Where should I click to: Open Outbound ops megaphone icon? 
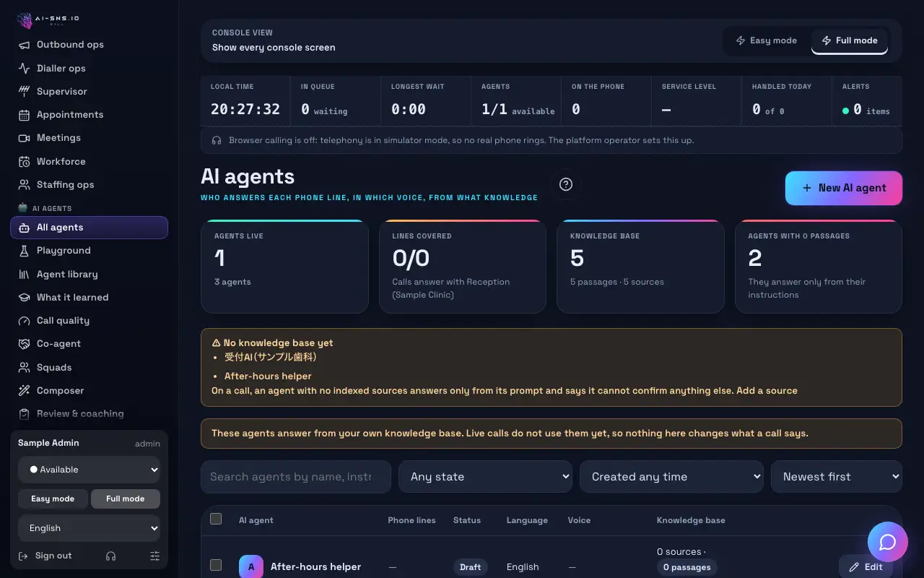point(24,45)
